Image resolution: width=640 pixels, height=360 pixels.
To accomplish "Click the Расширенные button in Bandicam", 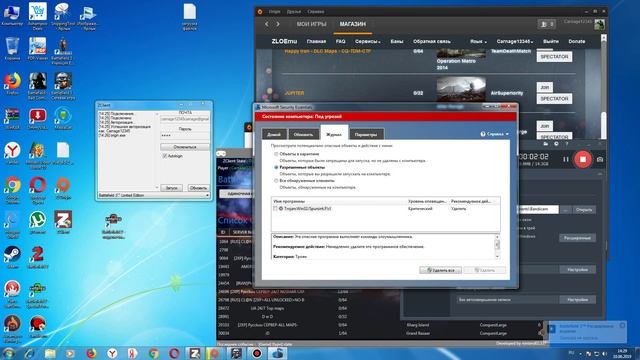I will point(577,238).
